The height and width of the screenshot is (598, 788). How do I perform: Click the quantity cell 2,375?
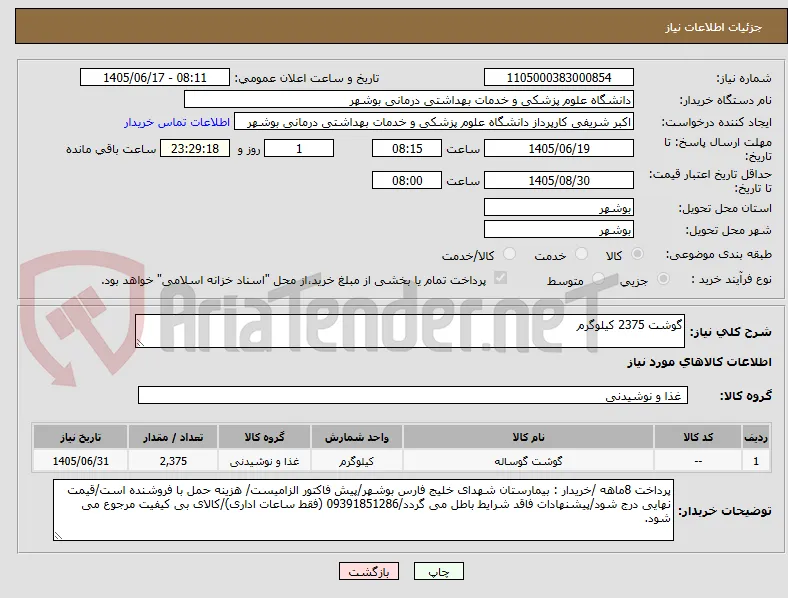coord(173,461)
